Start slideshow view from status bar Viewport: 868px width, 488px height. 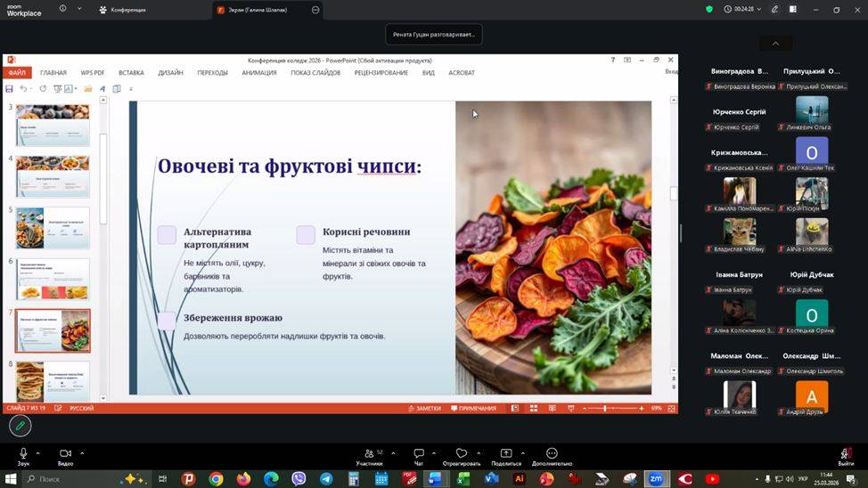click(569, 408)
